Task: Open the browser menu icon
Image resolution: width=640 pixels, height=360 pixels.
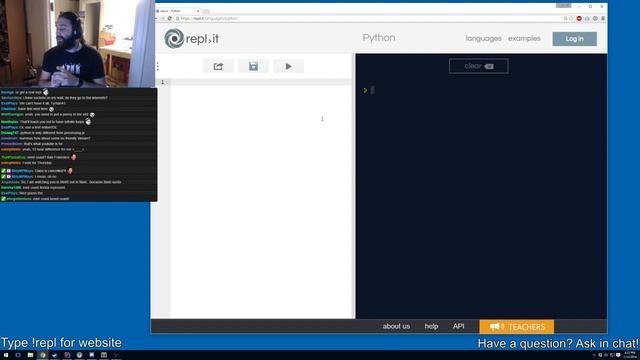Action: point(603,18)
